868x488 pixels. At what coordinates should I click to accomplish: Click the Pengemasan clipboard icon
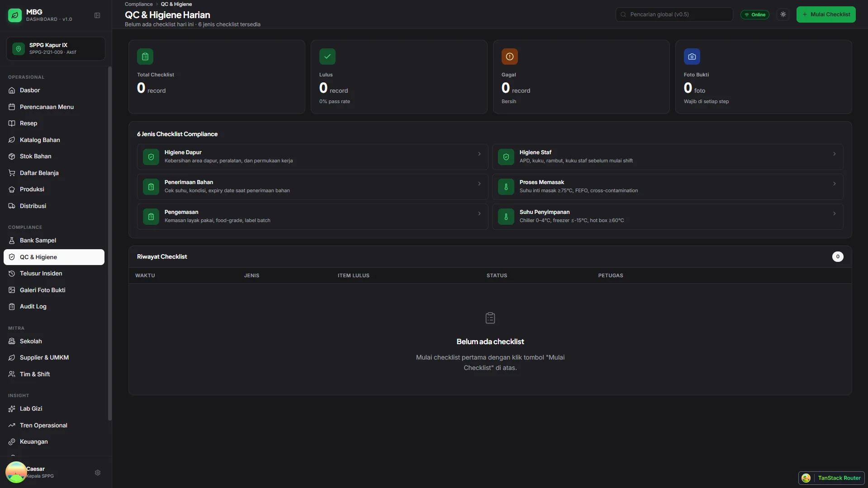click(x=151, y=217)
